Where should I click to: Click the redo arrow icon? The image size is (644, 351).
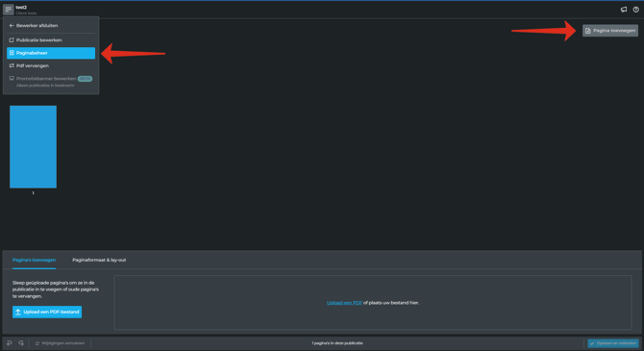pos(21,343)
